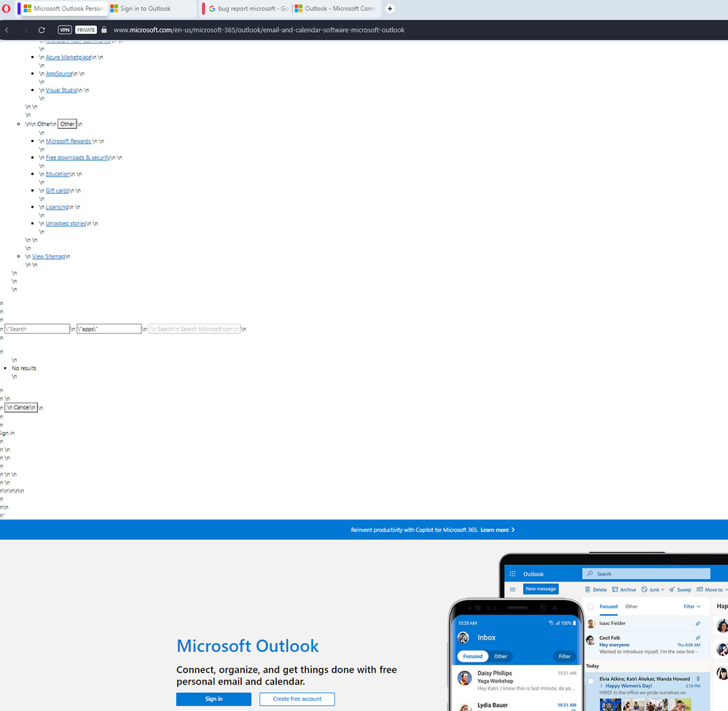
Task: Click the chevron after Learn more
Action: pos(512,530)
